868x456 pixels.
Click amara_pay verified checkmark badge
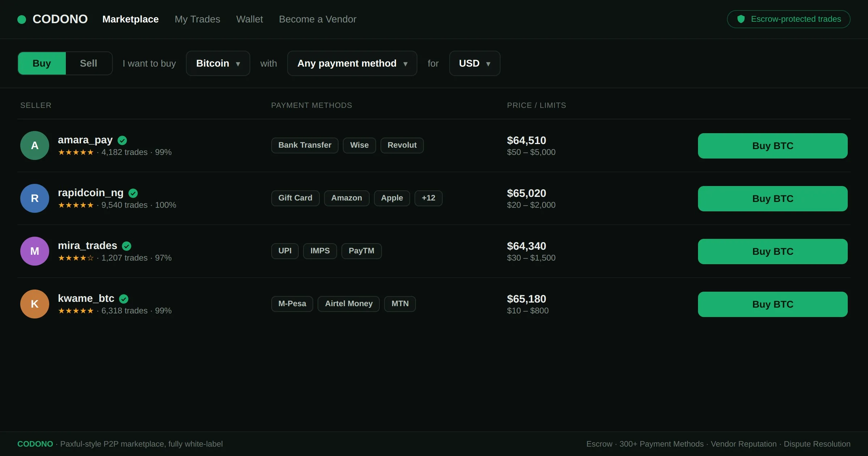point(122,140)
